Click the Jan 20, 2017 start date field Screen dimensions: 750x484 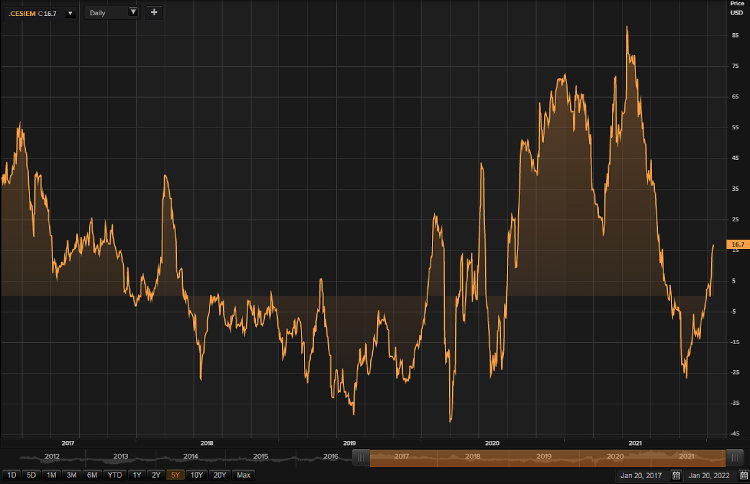[x=640, y=475]
